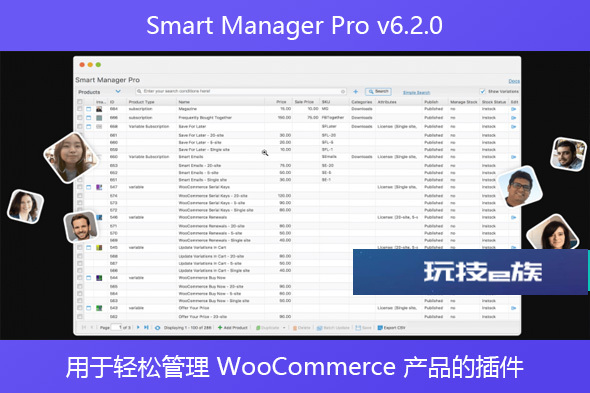Open edit icon for product 684 Magazine

(x=514, y=109)
